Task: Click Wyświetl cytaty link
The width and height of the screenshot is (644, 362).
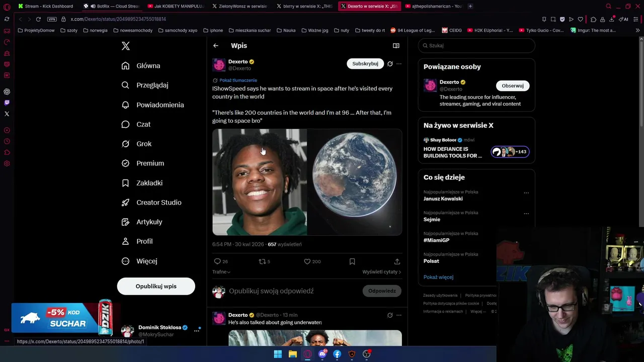Action: pyautogui.click(x=381, y=272)
